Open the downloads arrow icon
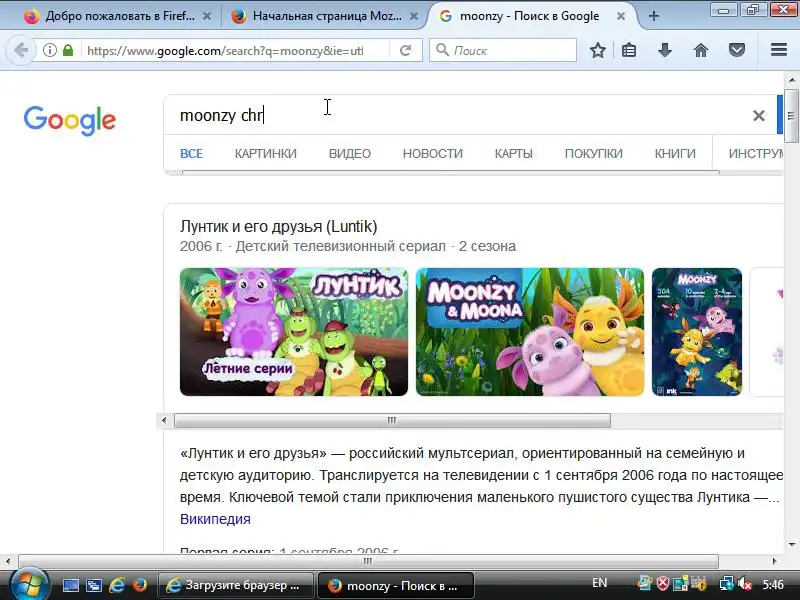800x600 pixels. [x=665, y=50]
